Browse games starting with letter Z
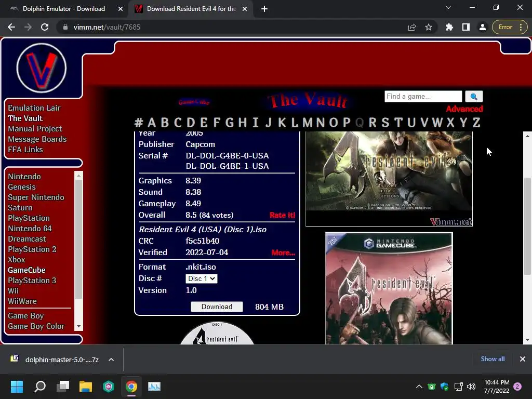Viewport: 532px width, 399px height. [476, 123]
